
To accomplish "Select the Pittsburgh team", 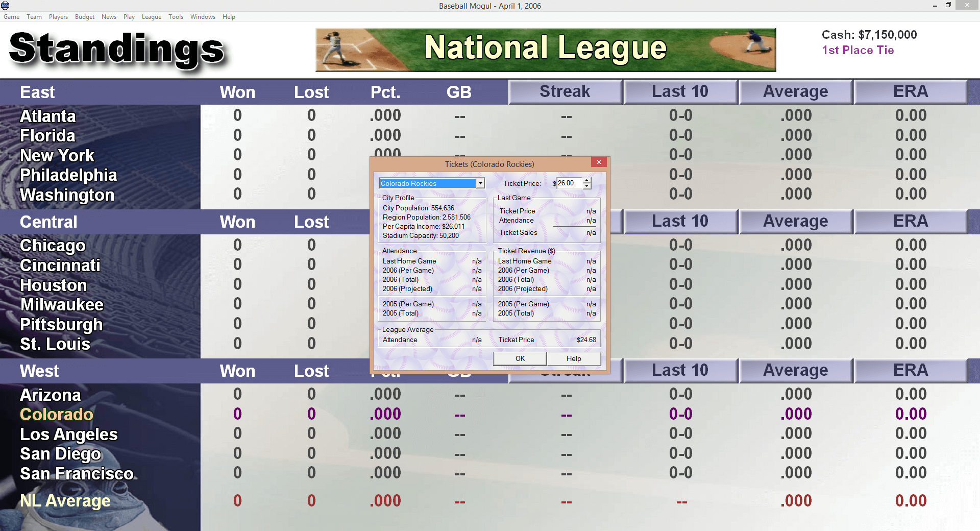I will point(61,325).
